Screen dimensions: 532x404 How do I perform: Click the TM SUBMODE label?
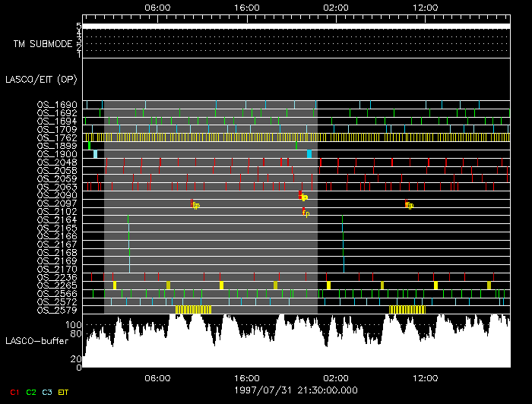pos(43,44)
